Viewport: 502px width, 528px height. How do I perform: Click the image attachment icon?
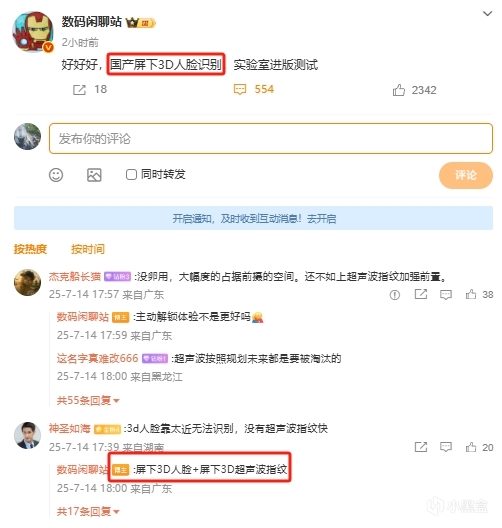(x=94, y=175)
